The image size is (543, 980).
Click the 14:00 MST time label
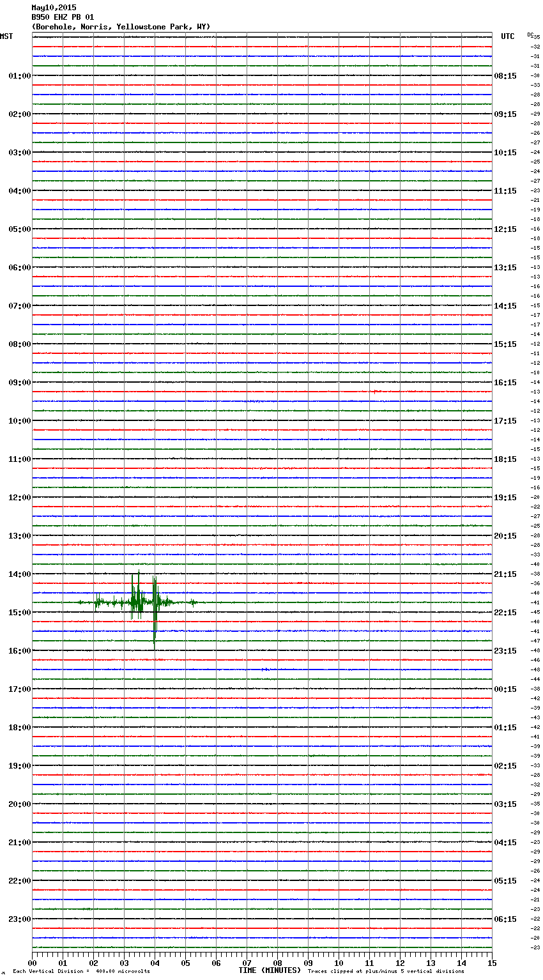coord(19,574)
